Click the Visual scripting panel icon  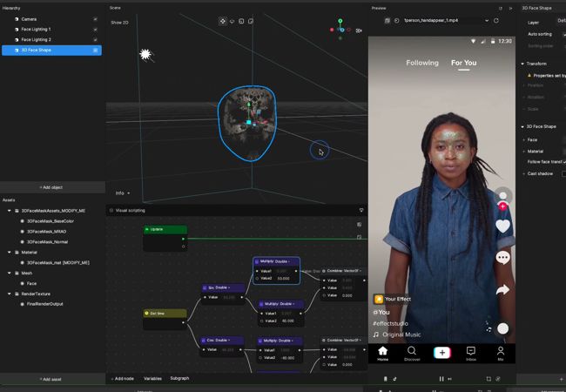pyautogui.click(x=111, y=210)
